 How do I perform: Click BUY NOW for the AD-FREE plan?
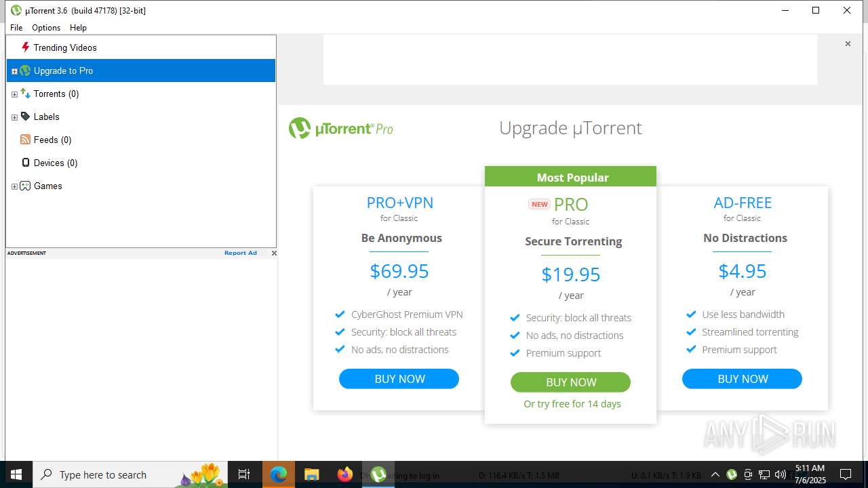(743, 379)
